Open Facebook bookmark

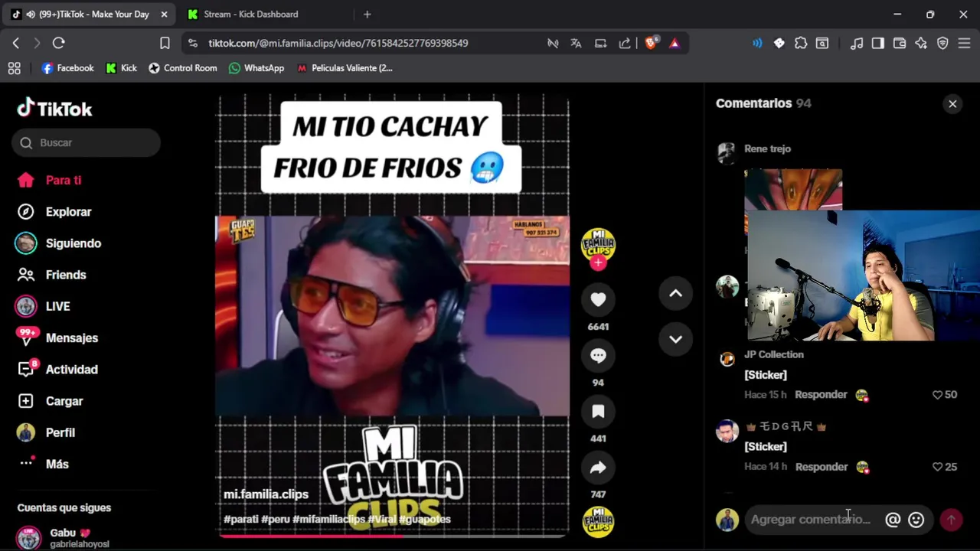pos(68,68)
